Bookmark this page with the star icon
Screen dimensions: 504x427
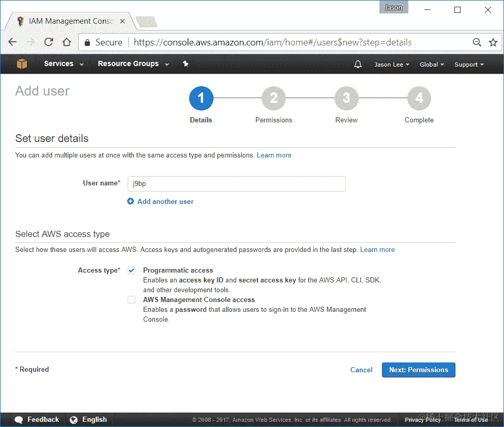[493, 42]
